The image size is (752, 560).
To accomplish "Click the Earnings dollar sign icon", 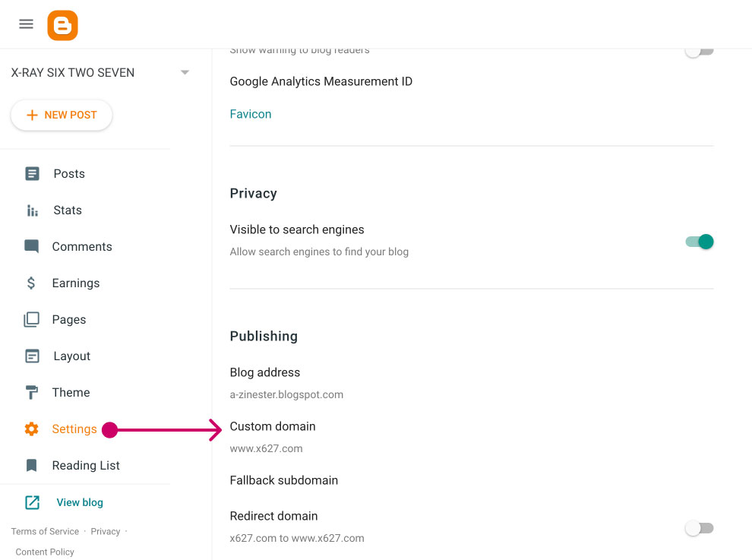I will point(32,283).
